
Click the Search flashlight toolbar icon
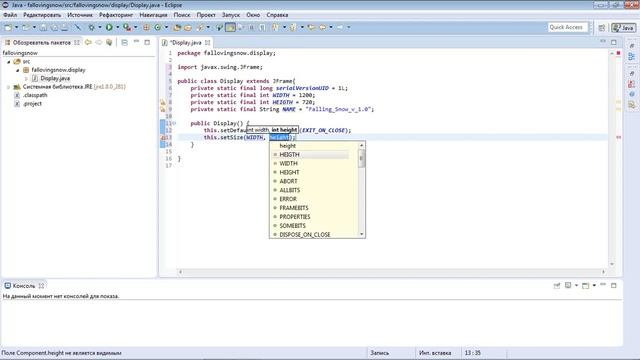click(200, 27)
